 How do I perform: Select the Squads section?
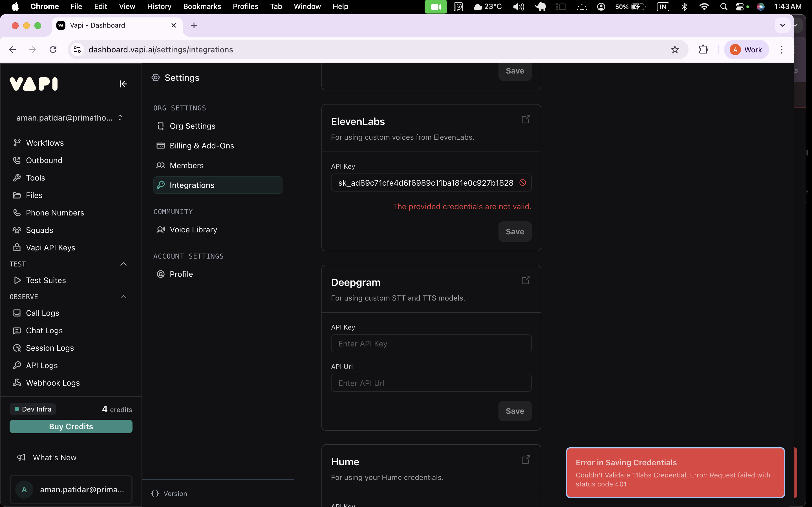tap(39, 230)
